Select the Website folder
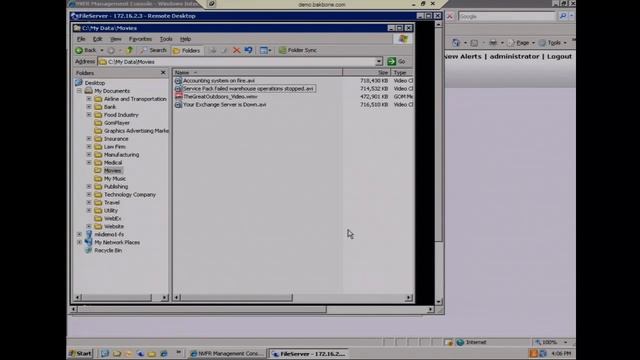This screenshot has height=360, width=640. click(x=114, y=227)
